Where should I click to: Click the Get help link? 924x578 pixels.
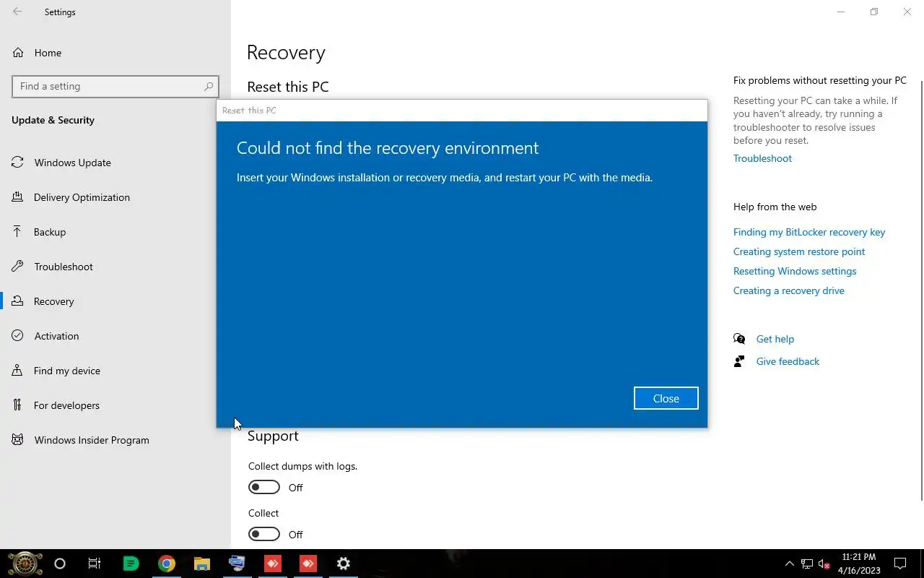click(x=775, y=339)
